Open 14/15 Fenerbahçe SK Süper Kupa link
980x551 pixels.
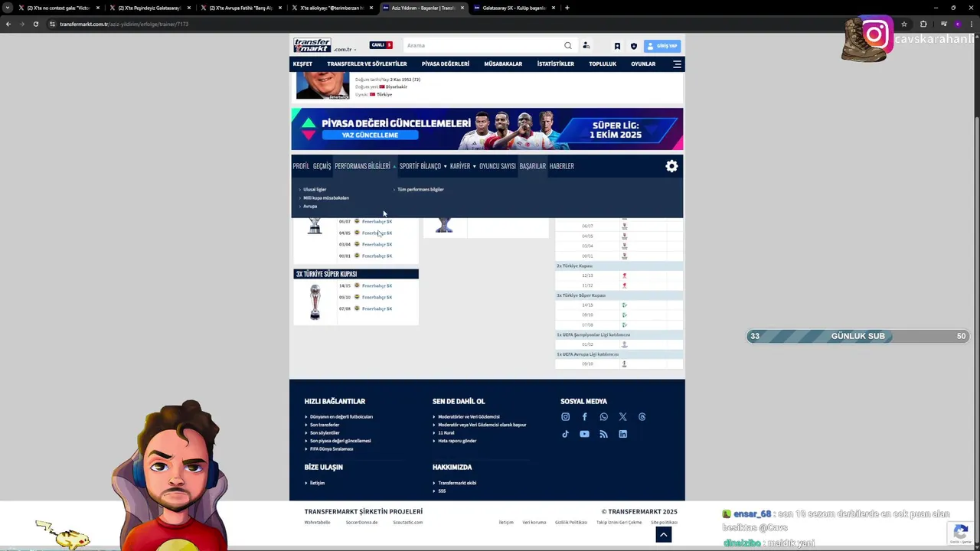click(377, 285)
